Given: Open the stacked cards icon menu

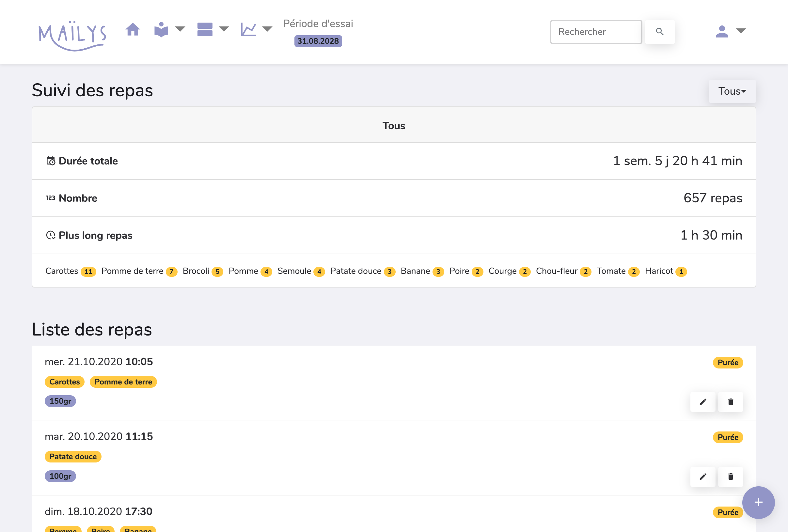Looking at the screenshot, I should [x=205, y=29].
